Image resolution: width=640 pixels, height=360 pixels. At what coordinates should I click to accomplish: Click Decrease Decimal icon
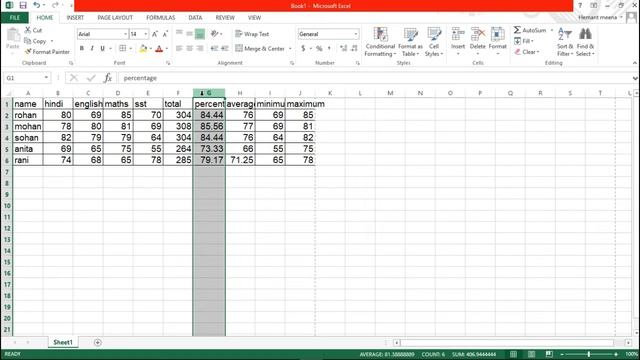[x=354, y=49]
